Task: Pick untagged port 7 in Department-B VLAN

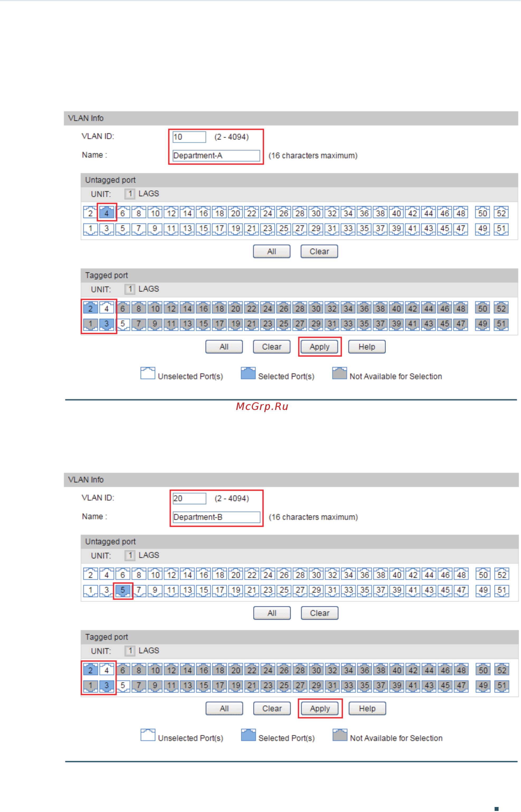Action: click(139, 591)
